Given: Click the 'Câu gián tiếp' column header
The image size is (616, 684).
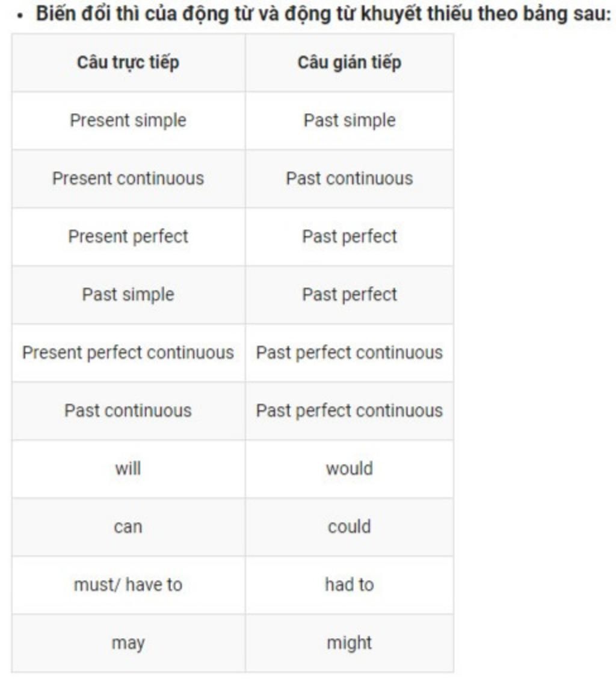Looking at the screenshot, I should (x=350, y=63).
